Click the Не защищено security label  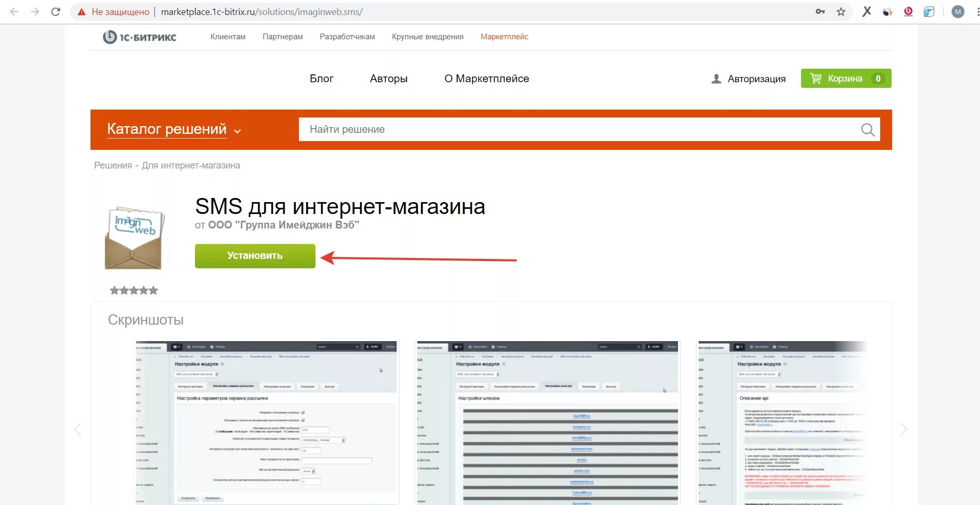pyautogui.click(x=120, y=12)
